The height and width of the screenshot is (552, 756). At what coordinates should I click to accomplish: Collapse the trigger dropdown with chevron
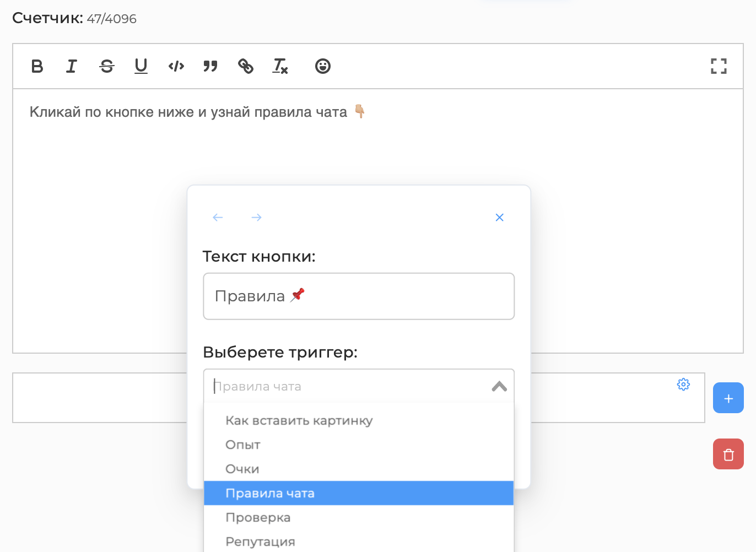tap(499, 386)
